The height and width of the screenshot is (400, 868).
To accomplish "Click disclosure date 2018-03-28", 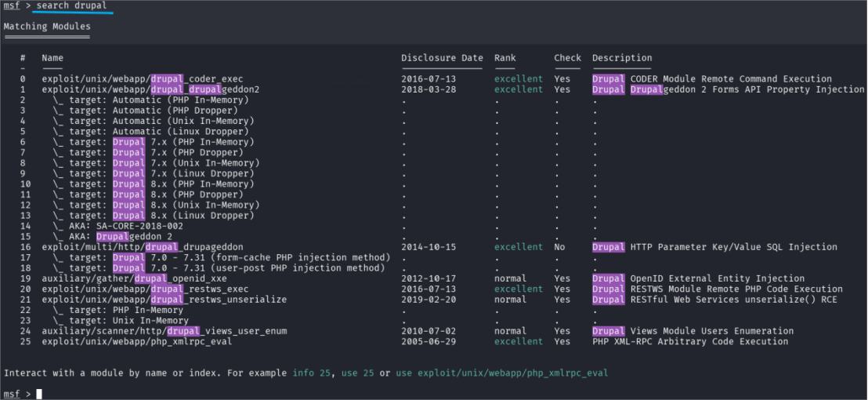I will coord(429,89).
